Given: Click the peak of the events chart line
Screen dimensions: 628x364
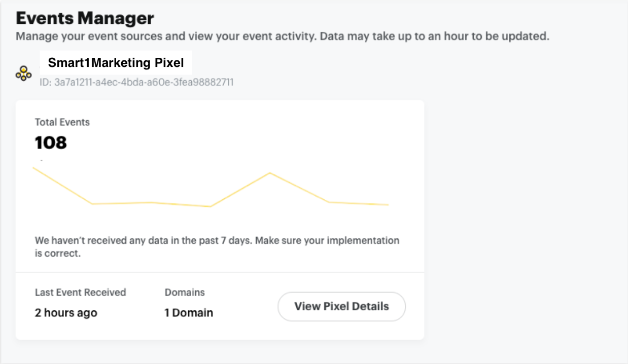Looking at the screenshot, I should (270, 173).
